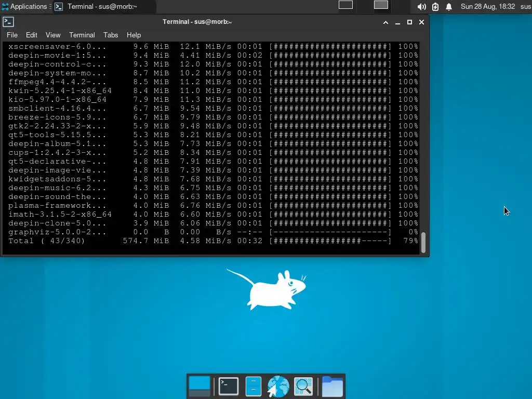The height and width of the screenshot is (399, 532).
Task: Click the qt5-declarative-... package line
Action: pyautogui.click(x=213, y=161)
